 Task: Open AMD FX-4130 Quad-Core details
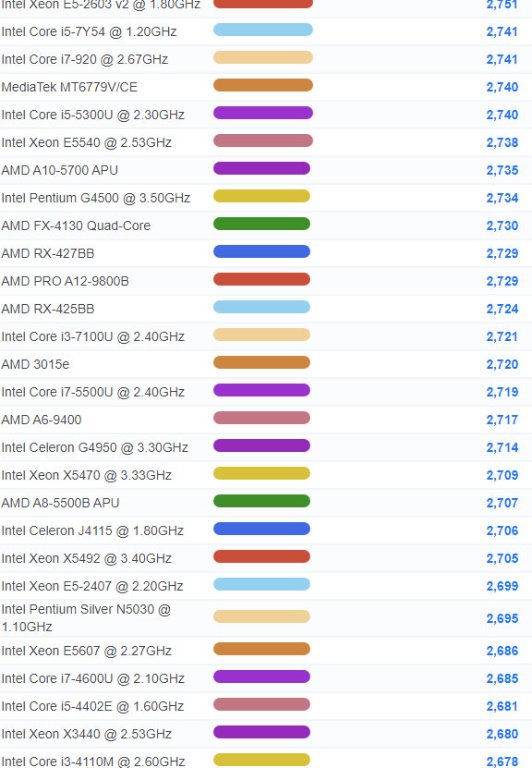pyautogui.click(x=76, y=226)
